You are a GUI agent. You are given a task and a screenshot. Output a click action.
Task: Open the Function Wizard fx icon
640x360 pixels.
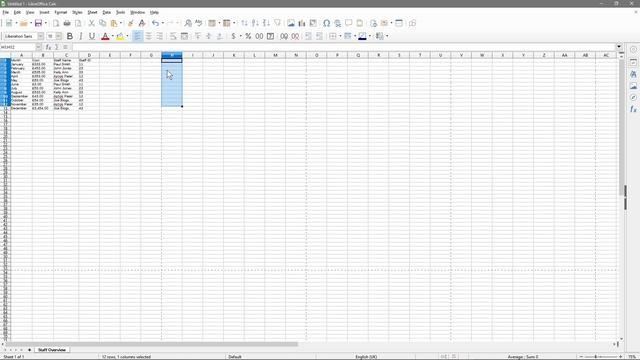pyautogui.click(x=48, y=47)
